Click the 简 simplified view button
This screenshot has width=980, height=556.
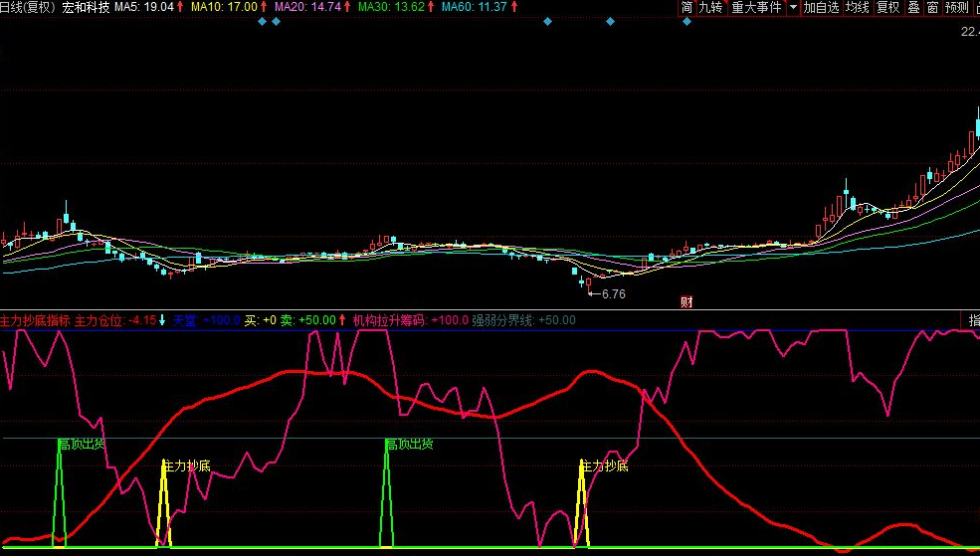point(686,8)
